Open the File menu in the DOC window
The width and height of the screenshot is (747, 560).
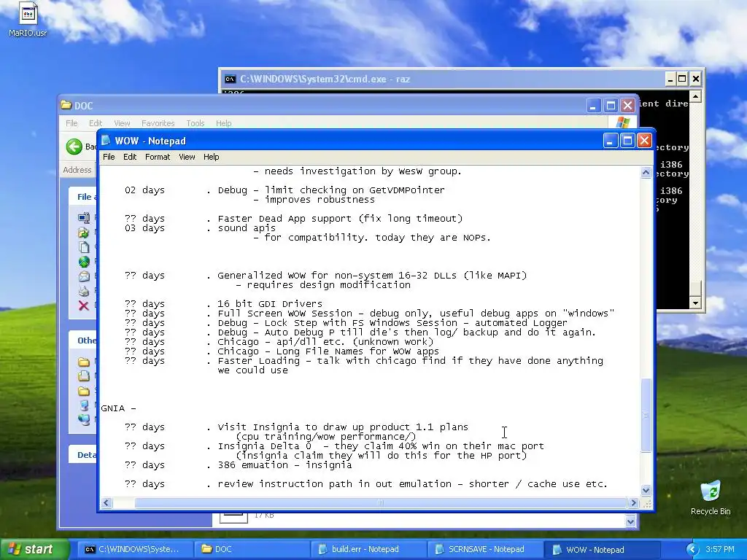point(71,122)
